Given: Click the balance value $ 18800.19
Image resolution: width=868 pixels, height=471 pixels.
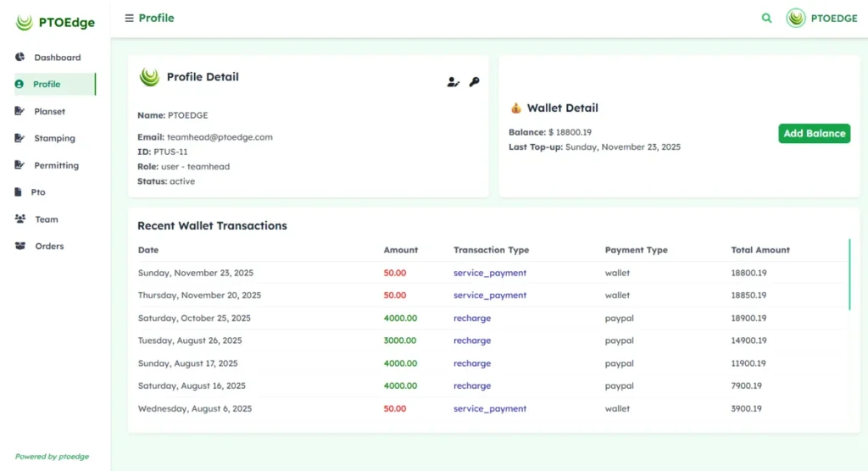Looking at the screenshot, I should [x=570, y=132].
